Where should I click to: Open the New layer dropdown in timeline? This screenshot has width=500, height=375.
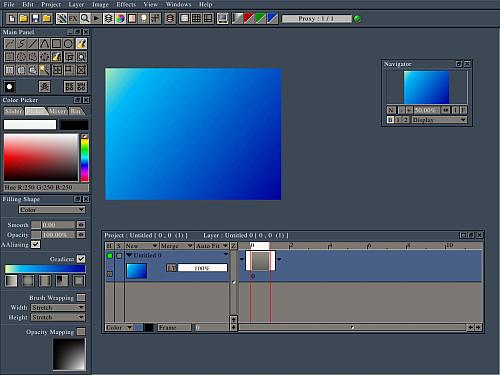point(141,246)
